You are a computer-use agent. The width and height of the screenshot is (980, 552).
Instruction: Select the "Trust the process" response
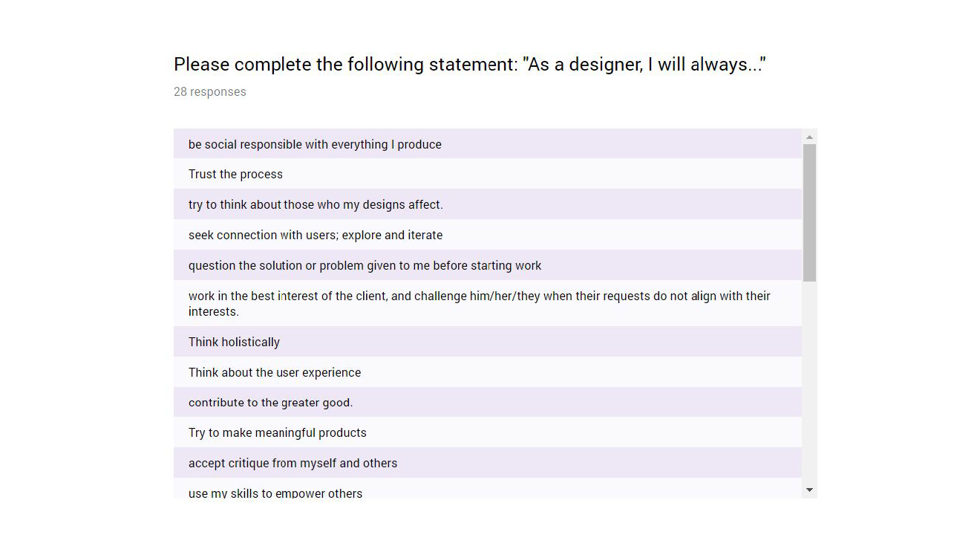235,175
